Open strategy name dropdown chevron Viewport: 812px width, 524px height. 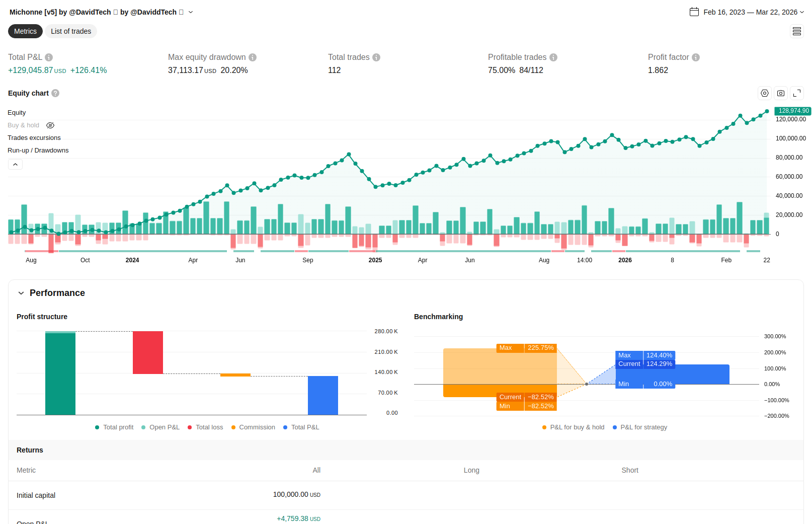[x=191, y=12]
